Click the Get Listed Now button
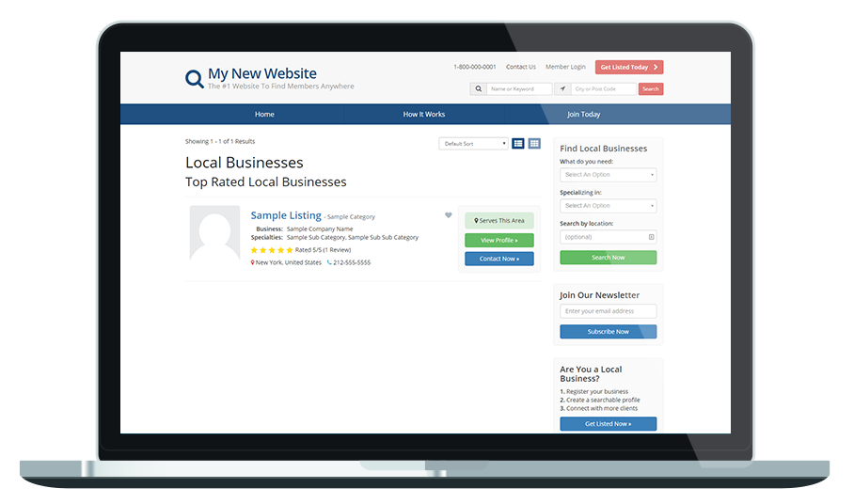 608,423
